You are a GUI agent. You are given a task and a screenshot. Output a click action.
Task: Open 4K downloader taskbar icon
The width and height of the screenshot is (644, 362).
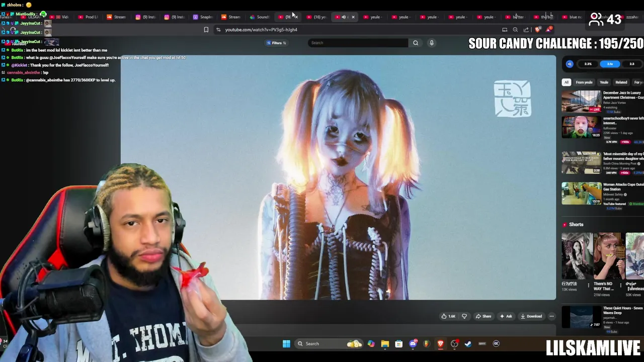point(496,344)
